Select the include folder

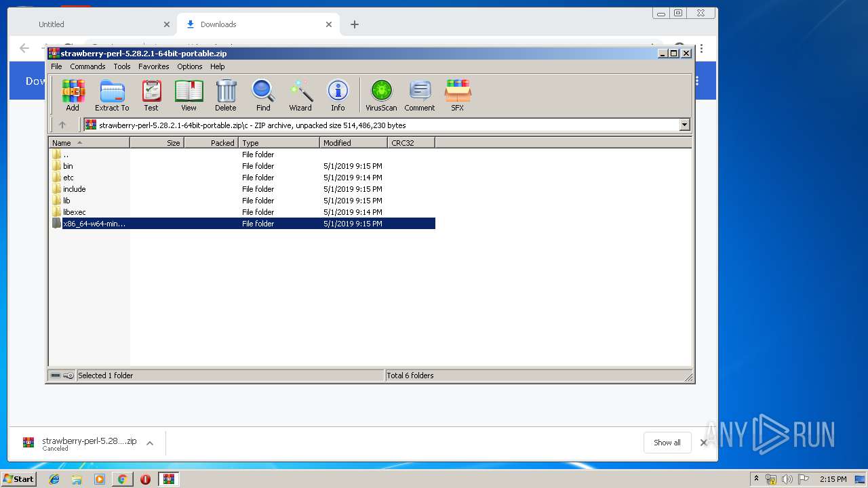point(243,189)
